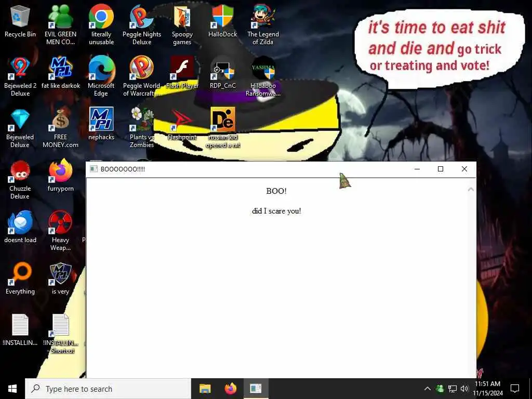Open the EVIL GREEN MEN CO... shortcut
This screenshot has width=532, height=399.
click(x=60, y=25)
